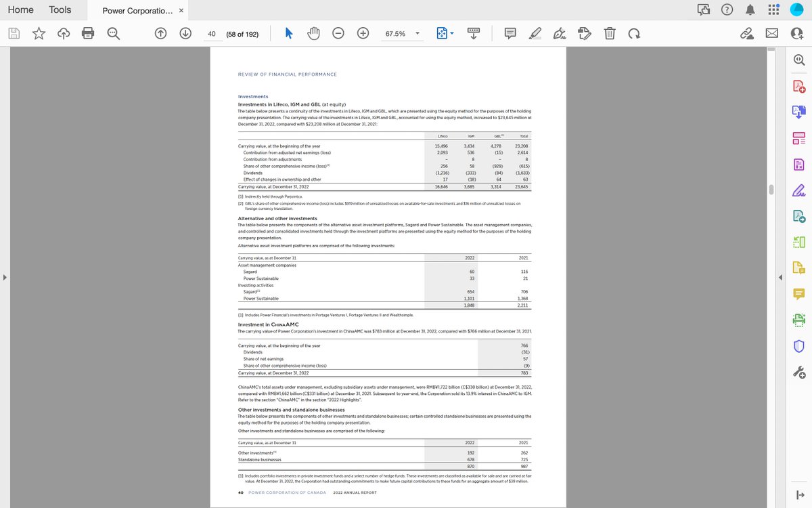812x508 pixels.
Task: Switch to the Home tab
Action: [x=20, y=9]
